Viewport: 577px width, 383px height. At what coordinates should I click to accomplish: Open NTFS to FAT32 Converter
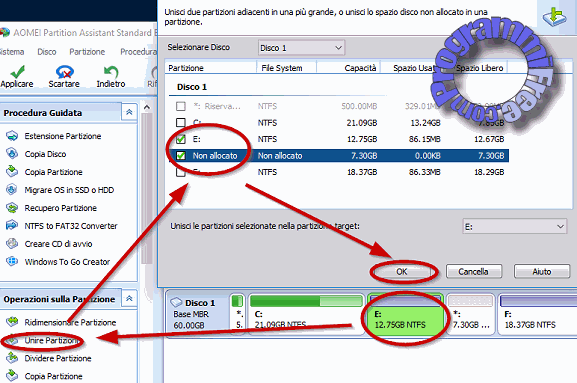click(71, 226)
